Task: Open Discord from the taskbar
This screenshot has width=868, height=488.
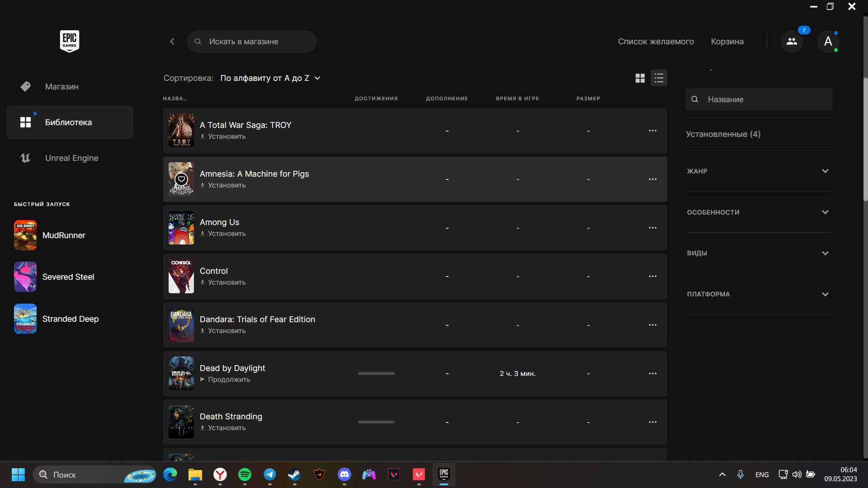Action: pos(344,474)
